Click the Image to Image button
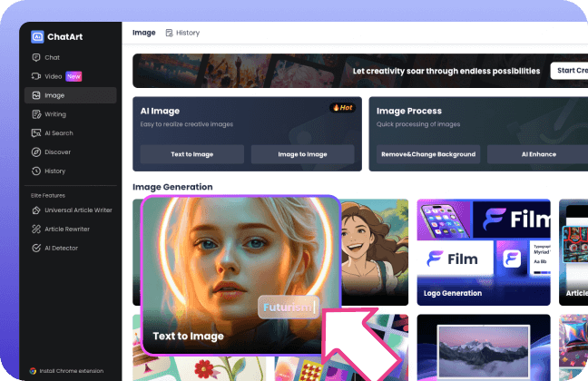This screenshot has width=588, height=381. pyautogui.click(x=303, y=154)
